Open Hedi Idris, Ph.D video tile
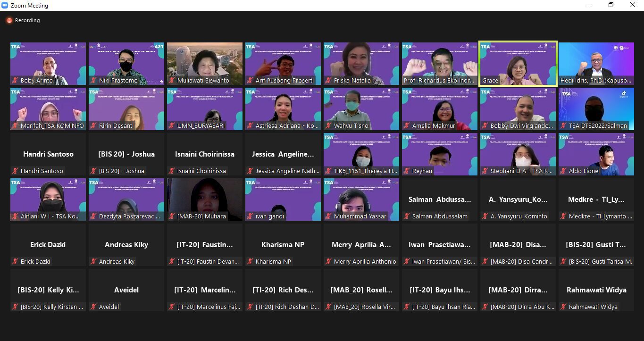 point(596,62)
